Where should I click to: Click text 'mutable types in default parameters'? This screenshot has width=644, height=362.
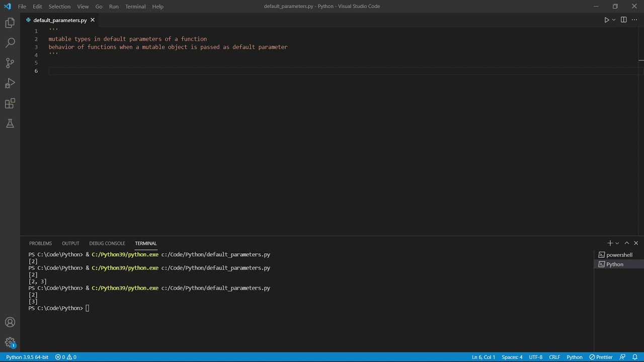pyautogui.click(x=105, y=39)
